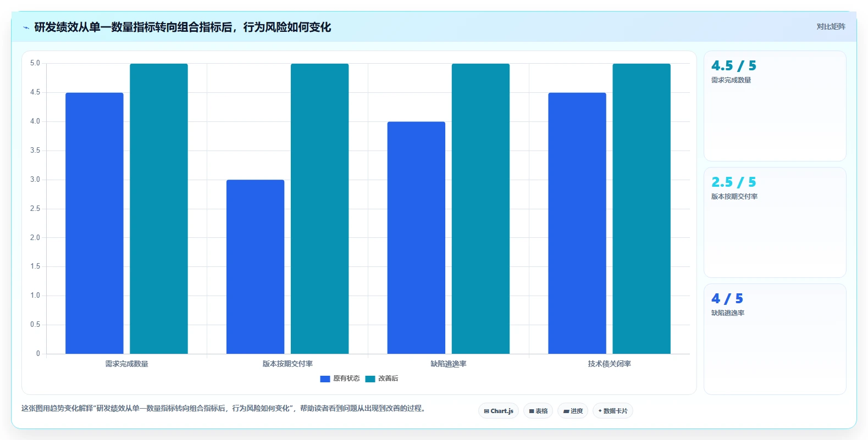This screenshot has height=440, width=868.
Task: Click the 原有状态 bar for 缺陷逃逸率
Action: click(416, 237)
